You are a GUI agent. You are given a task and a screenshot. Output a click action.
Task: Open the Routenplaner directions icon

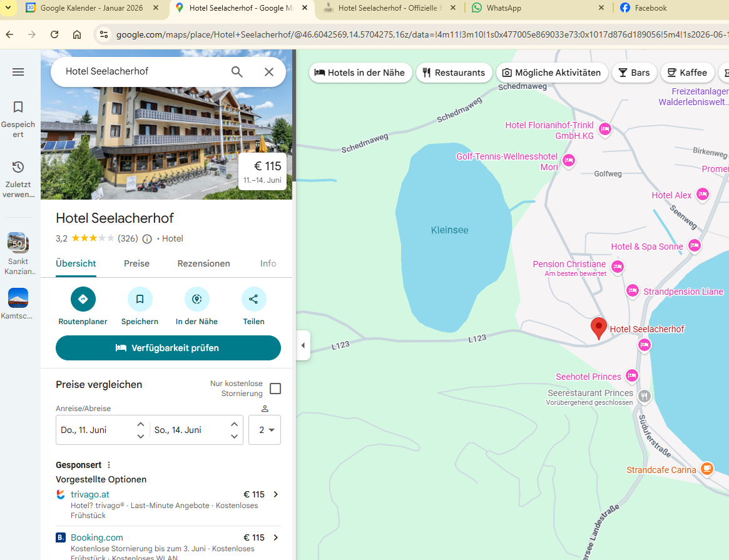point(83,299)
